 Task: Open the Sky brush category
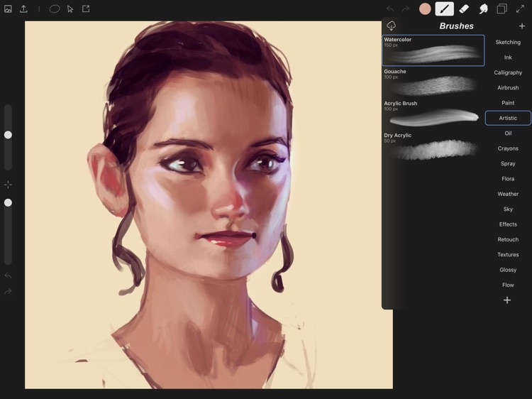click(508, 209)
